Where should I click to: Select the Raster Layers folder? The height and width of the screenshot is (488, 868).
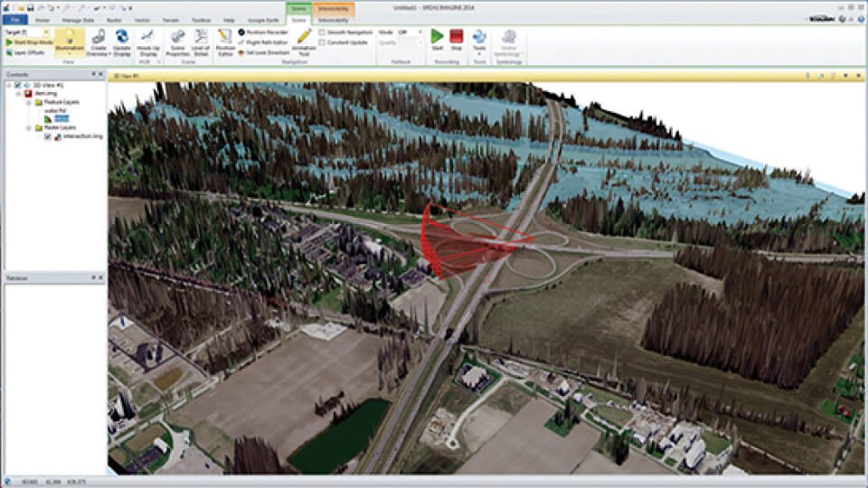tap(60, 127)
